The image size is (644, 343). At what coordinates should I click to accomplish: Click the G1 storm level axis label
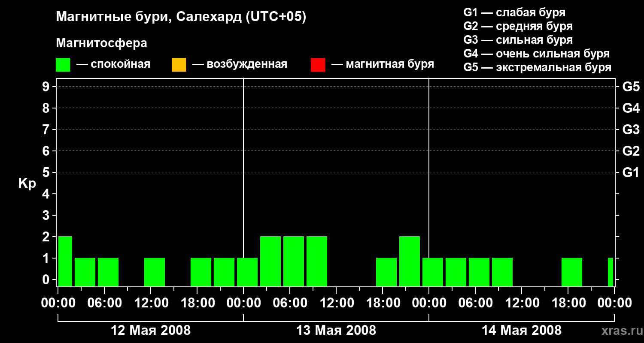click(x=631, y=173)
